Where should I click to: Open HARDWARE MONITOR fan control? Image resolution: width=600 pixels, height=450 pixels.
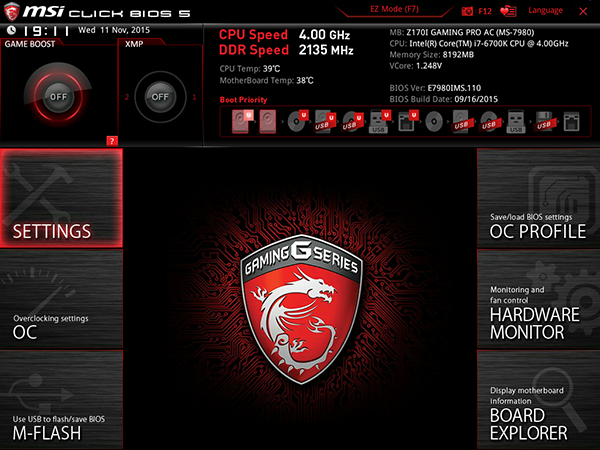538,300
